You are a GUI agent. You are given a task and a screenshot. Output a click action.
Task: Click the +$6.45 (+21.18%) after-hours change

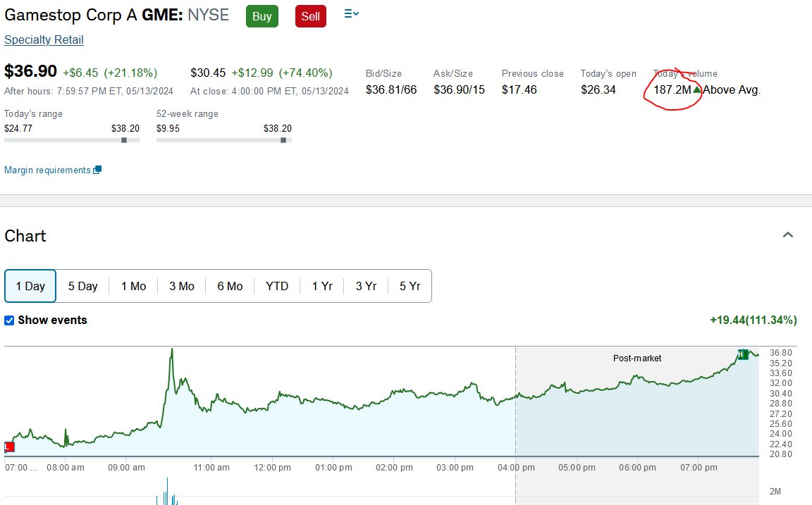click(x=110, y=73)
